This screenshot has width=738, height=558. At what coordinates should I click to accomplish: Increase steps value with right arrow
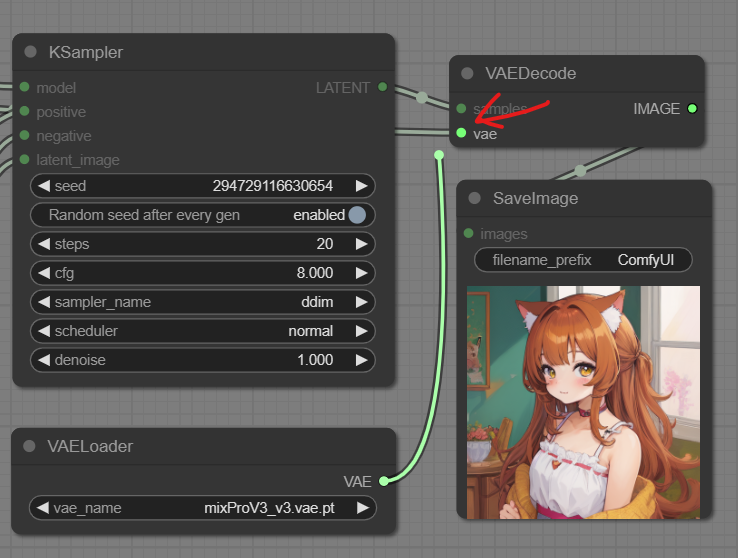click(361, 244)
